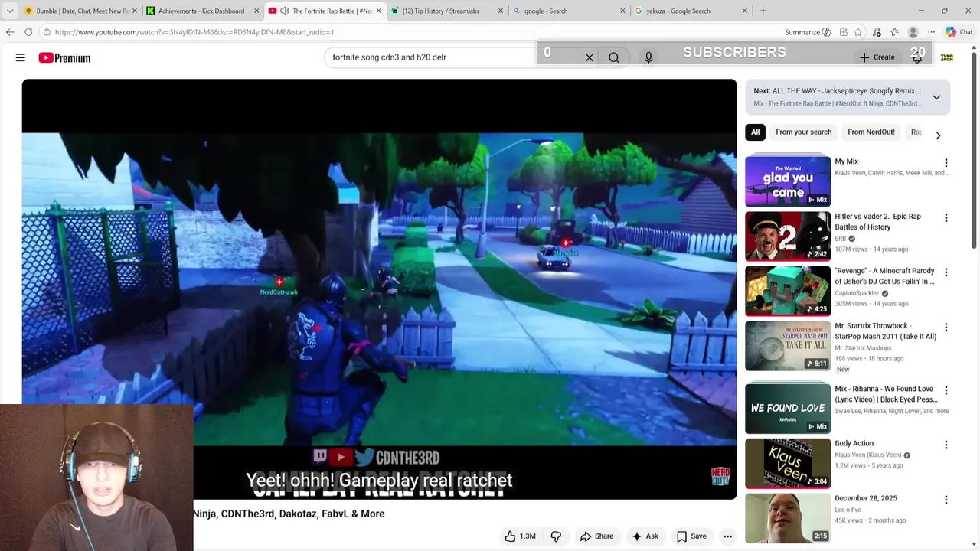980x551 pixels.
Task: Open options for Hitler vs Vader 2
Action: point(946,218)
